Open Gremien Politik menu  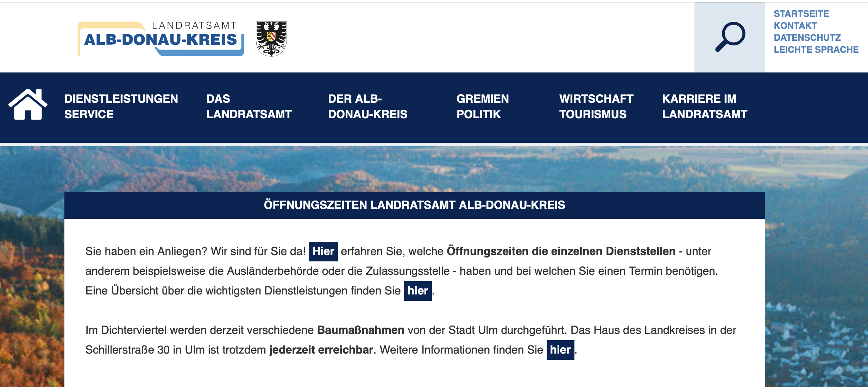pyautogui.click(x=483, y=106)
